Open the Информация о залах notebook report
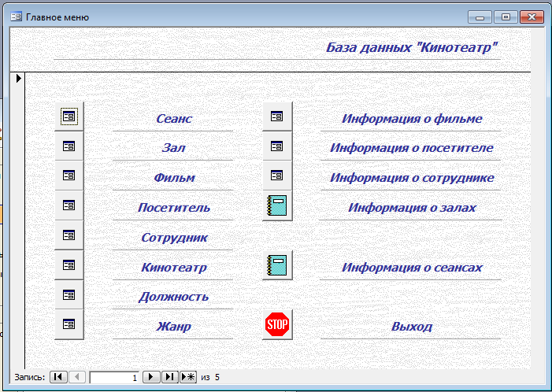The image size is (552, 392). (x=277, y=205)
